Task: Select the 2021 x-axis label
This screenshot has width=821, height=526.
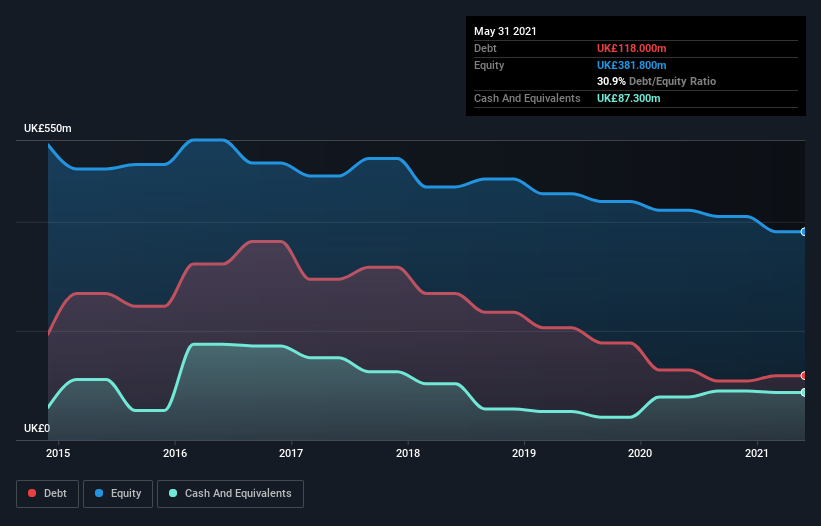Action: [757, 453]
